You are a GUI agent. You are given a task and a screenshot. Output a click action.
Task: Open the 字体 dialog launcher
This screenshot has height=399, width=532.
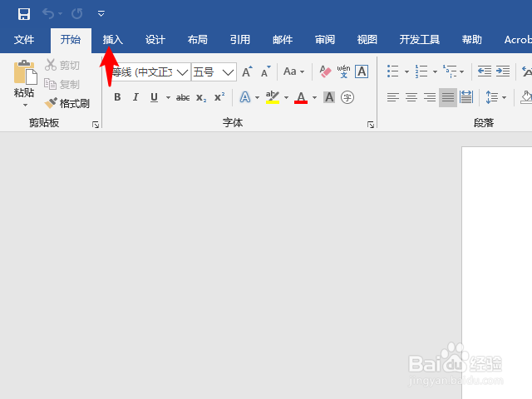(371, 125)
